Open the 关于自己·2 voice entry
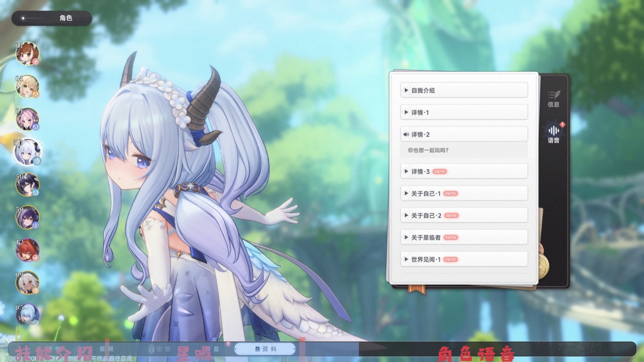Viewport: 644px width, 362px height. point(464,215)
